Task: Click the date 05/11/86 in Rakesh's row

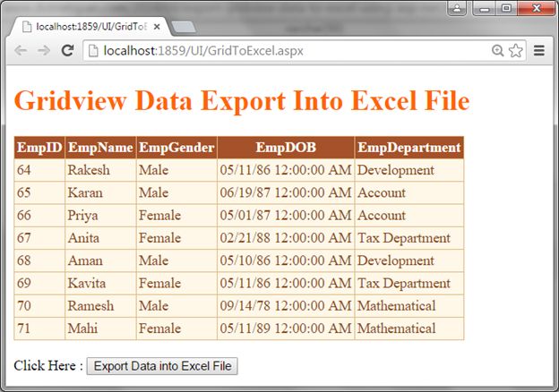Action: 245,170
